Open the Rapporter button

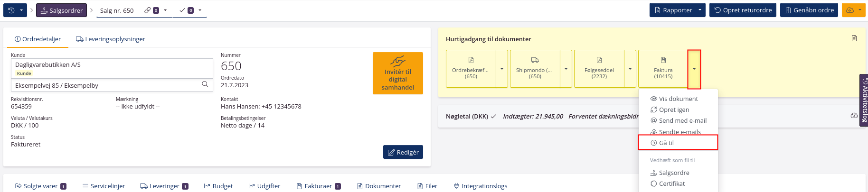[673, 10]
